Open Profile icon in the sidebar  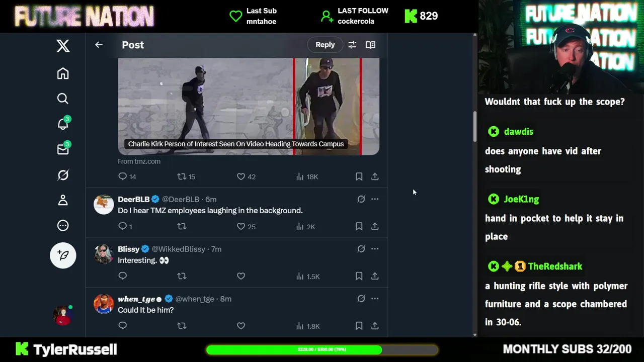click(x=63, y=200)
